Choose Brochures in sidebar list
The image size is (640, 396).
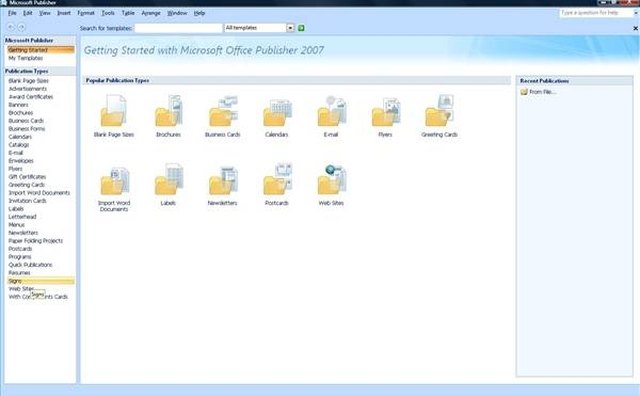(20, 113)
